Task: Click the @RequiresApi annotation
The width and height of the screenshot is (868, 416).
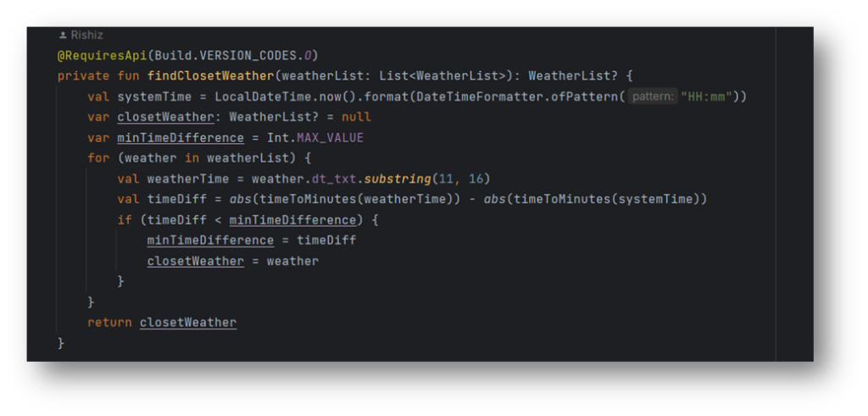Action: click(x=94, y=55)
